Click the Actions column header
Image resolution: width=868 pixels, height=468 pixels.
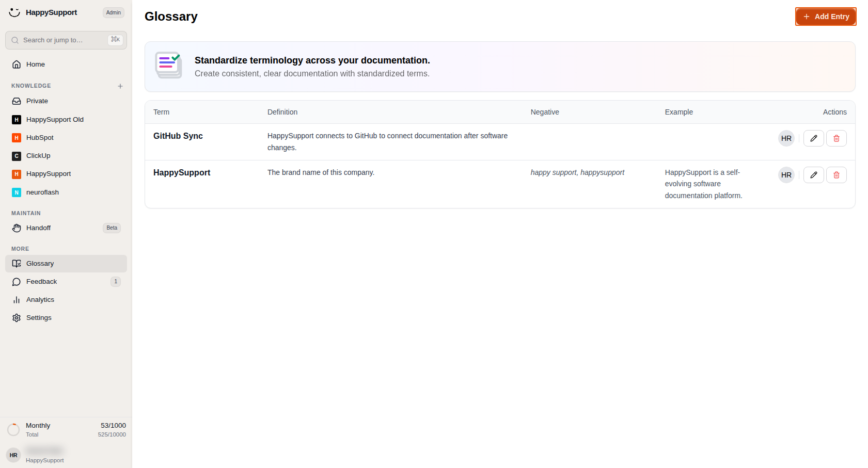coord(835,112)
